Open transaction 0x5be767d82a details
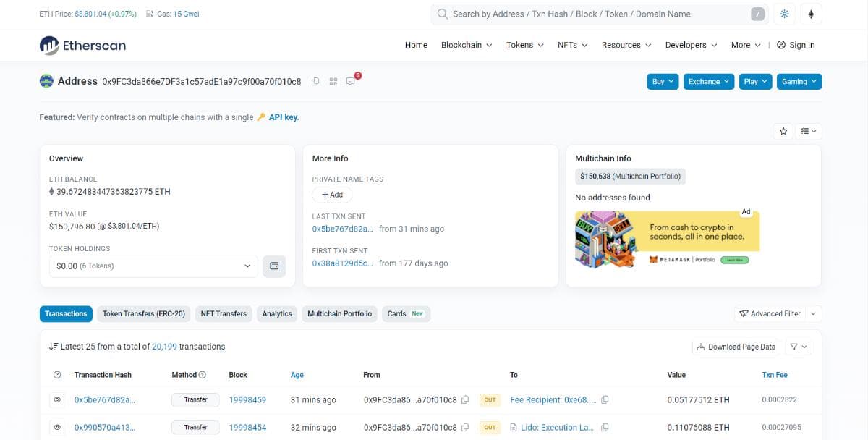Image resolution: width=868 pixels, height=440 pixels. pos(105,399)
